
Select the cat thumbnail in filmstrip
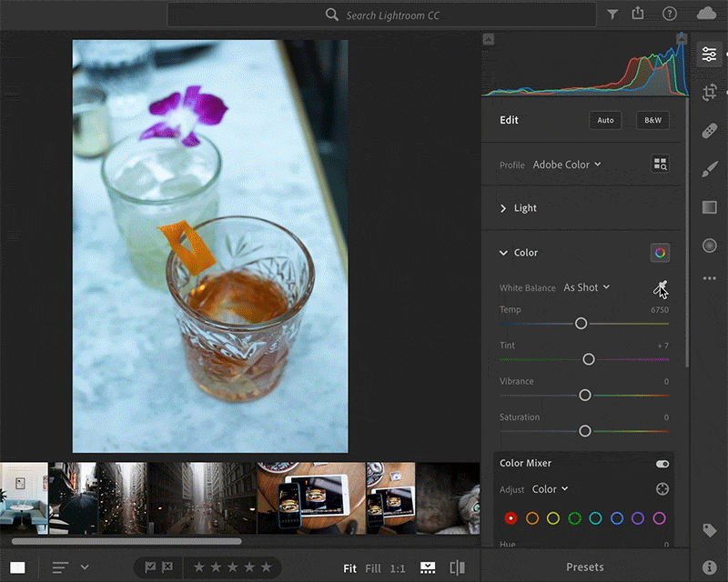click(448, 498)
